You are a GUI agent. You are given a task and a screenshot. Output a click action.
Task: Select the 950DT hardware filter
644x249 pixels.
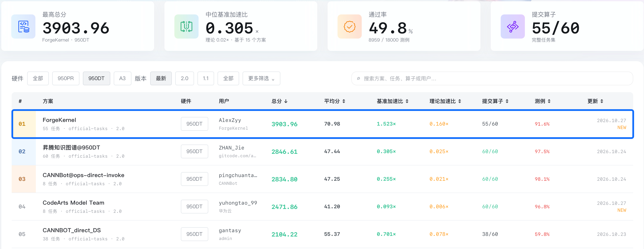[x=96, y=78]
